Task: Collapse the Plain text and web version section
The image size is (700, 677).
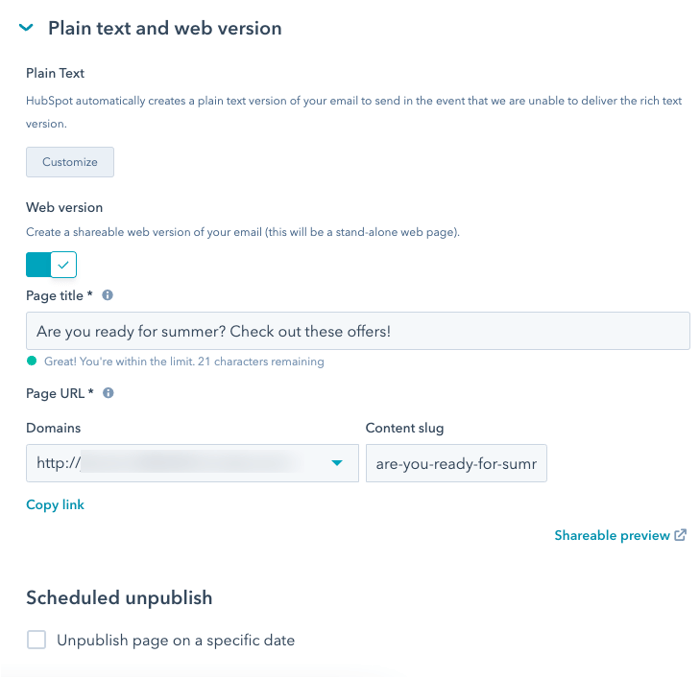Action: coord(26,28)
